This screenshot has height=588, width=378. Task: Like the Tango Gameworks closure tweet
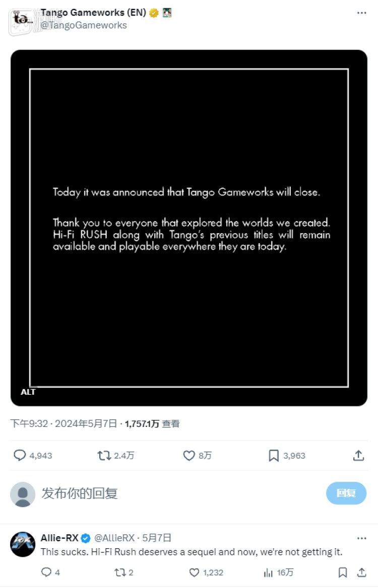pyautogui.click(x=189, y=456)
